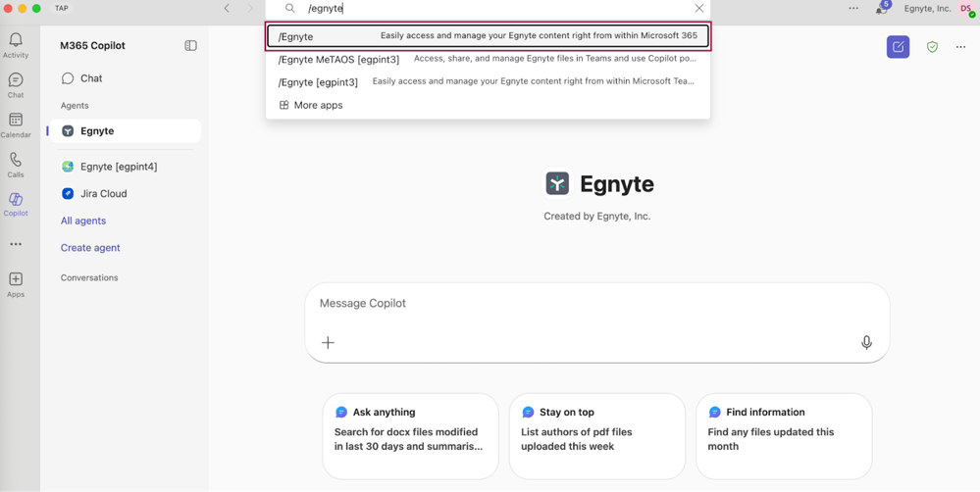Open the DS profile avatar

pyautogui.click(x=966, y=8)
